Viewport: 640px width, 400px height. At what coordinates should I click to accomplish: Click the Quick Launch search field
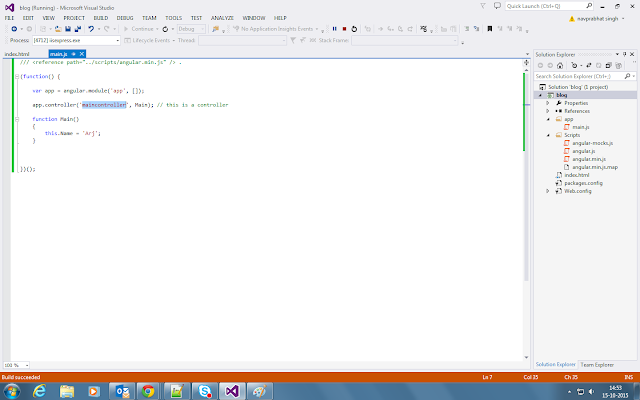549,6
